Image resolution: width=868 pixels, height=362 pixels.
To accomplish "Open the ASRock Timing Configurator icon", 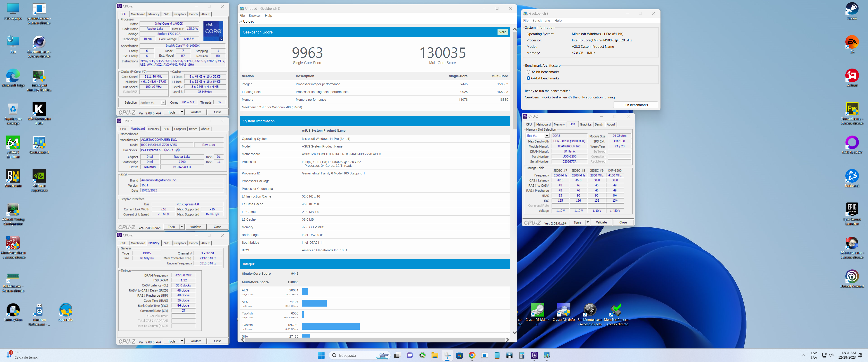I will click(13, 214).
